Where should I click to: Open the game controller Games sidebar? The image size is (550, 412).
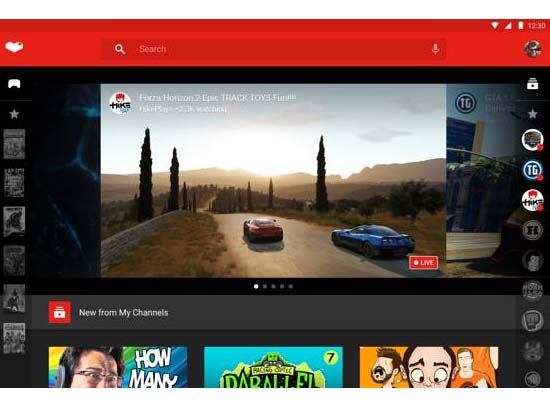click(14, 84)
